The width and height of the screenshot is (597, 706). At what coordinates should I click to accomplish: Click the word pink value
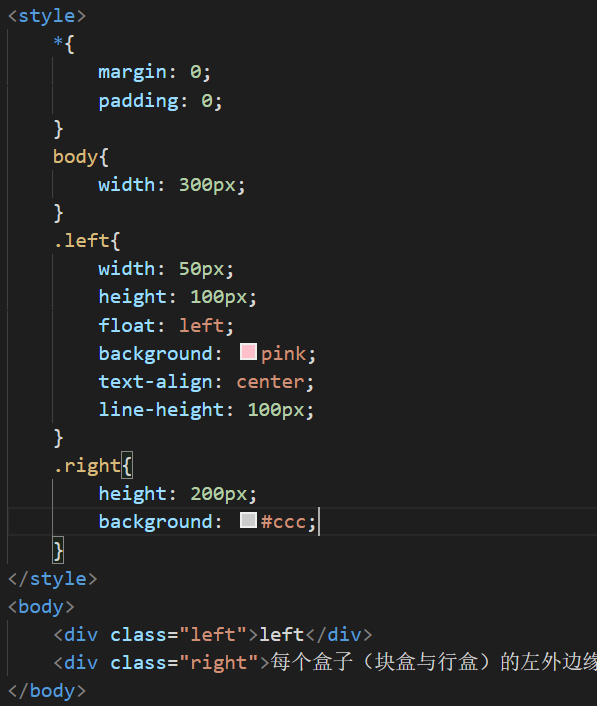click(x=283, y=354)
